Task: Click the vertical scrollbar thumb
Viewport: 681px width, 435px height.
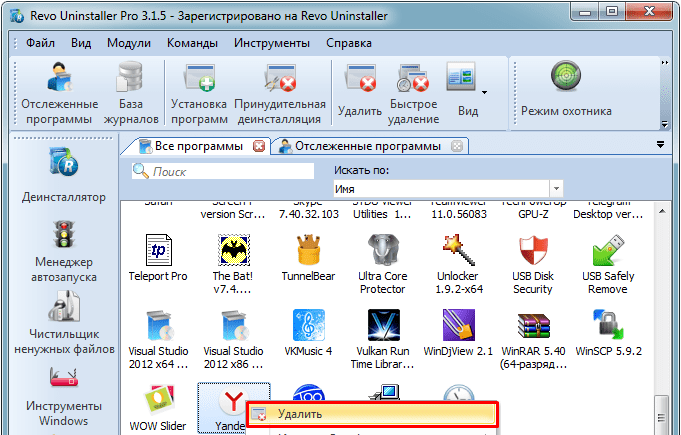Action: tap(662, 415)
